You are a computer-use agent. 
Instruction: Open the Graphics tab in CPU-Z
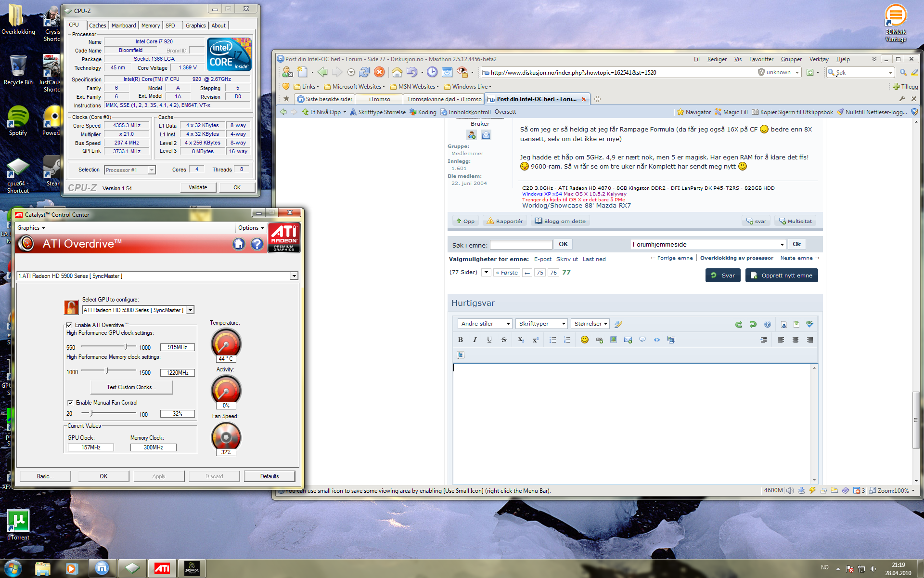coord(195,26)
